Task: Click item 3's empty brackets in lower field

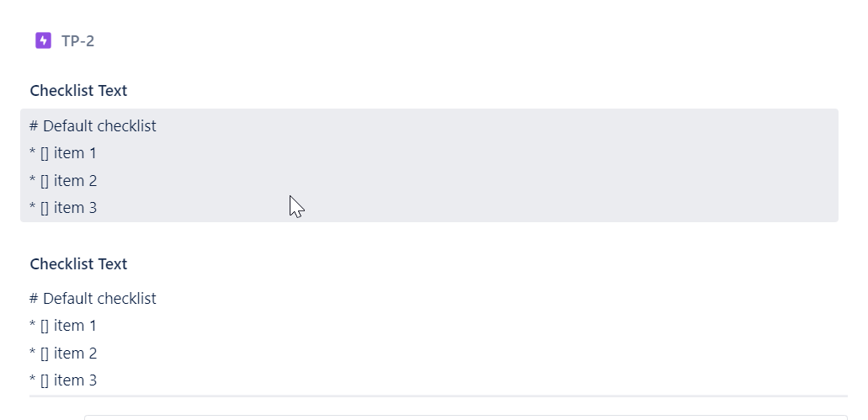Action: coord(45,380)
